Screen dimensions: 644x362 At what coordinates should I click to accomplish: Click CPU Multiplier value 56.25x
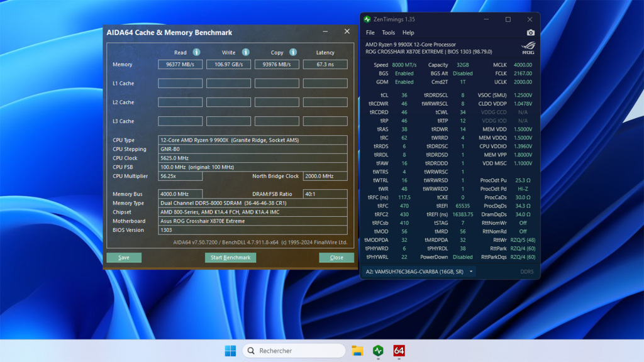(x=180, y=176)
